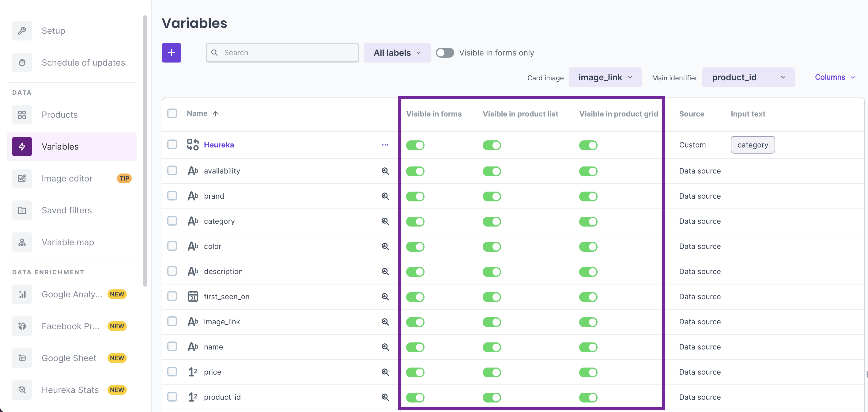Open the Heureka variable link

click(219, 145)
